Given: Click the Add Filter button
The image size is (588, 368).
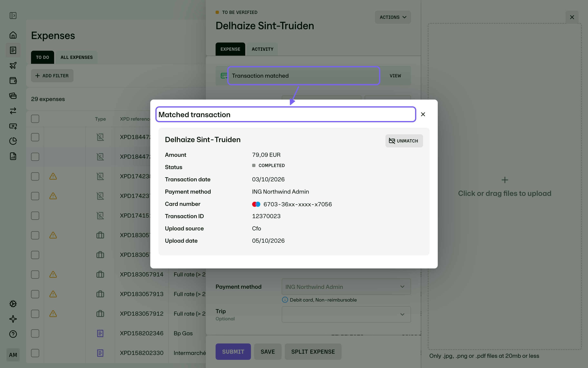Looking at the screenshot, I should 52,76.
